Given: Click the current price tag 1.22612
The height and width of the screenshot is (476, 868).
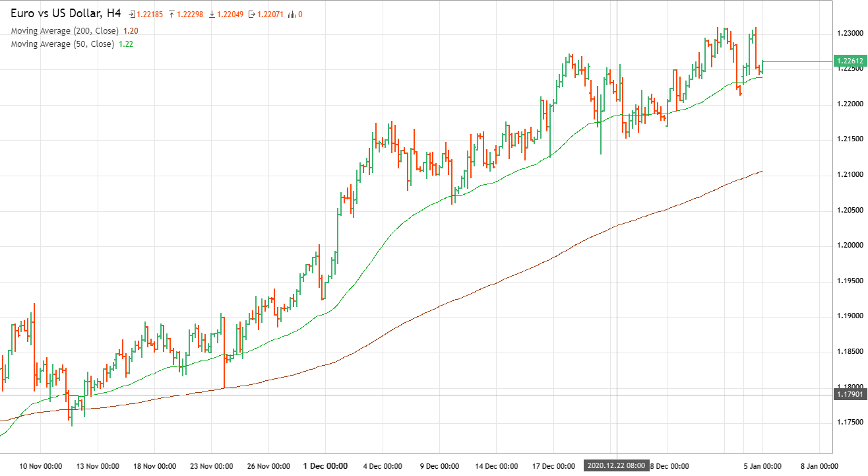Looking at the screenshot, I should pyautogui.click(x=851, y=61).
